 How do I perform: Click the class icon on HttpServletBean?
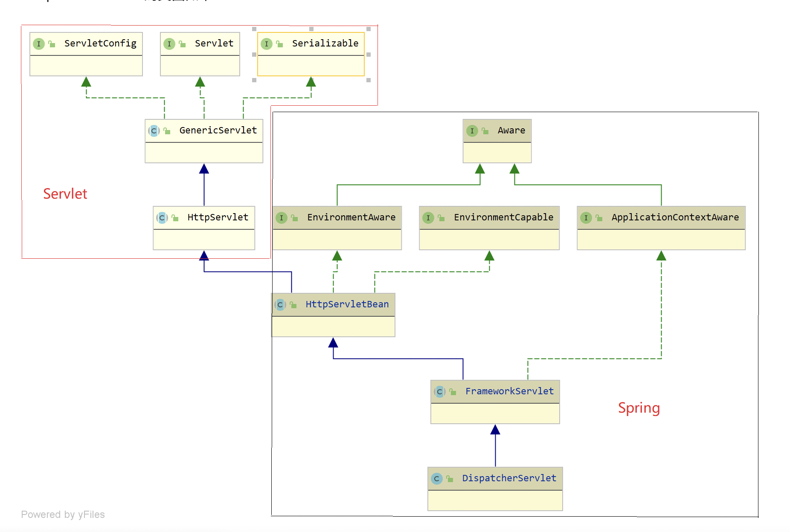tap(280, 305)
